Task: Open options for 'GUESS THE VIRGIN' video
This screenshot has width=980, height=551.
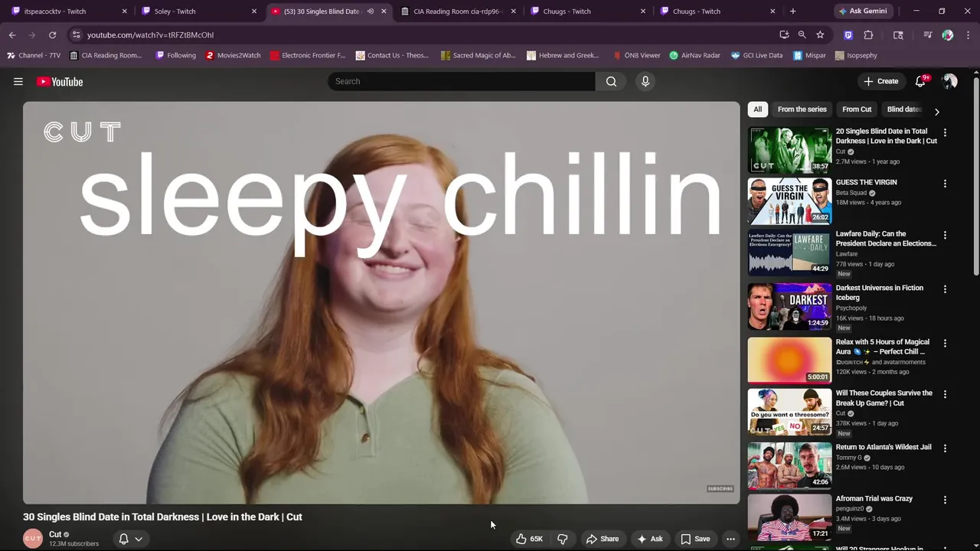Action: pos(945,184)
